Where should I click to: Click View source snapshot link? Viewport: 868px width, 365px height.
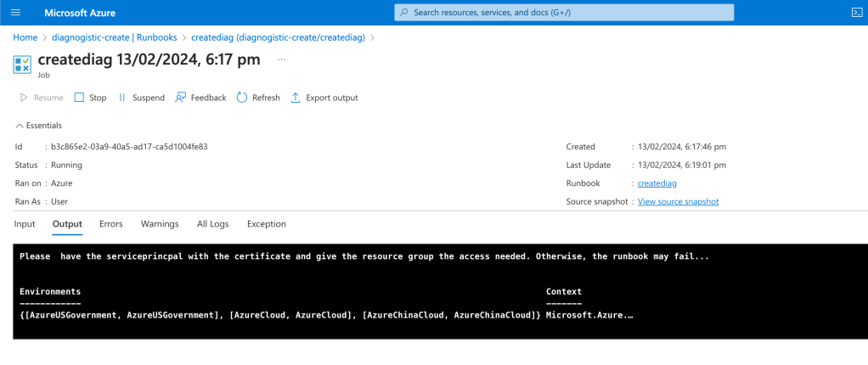[x=678, y=201]
